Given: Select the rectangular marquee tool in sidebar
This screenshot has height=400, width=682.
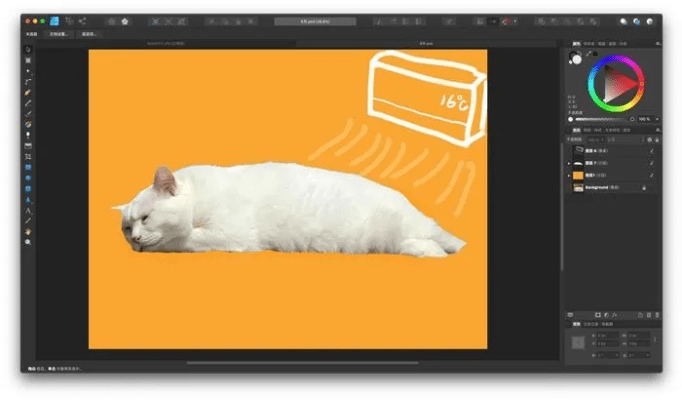Looking at the screenshot, I should pyautogui.click(x=28, y=60).
